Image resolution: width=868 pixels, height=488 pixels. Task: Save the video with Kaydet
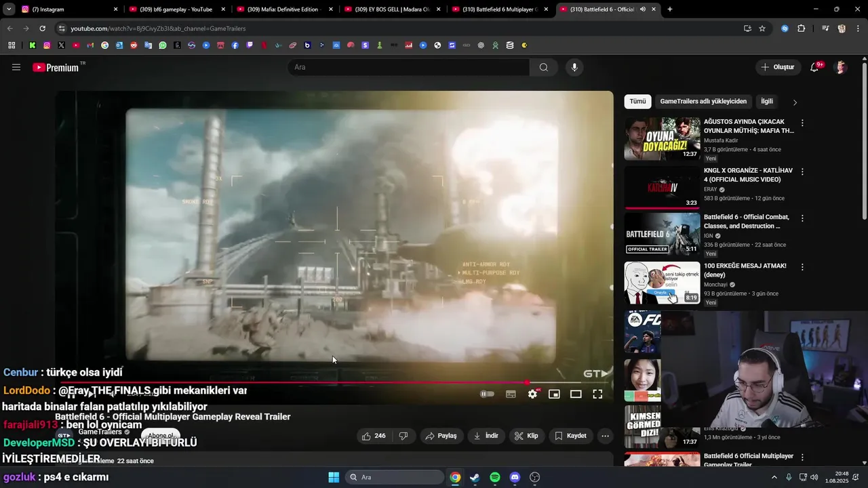coord(570,436)
